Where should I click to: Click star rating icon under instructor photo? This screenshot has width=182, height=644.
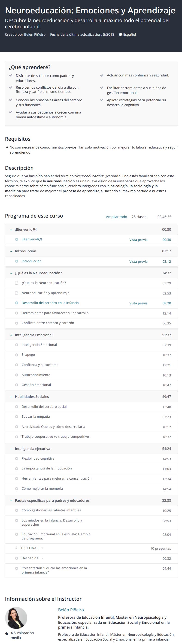coord(7,633)
